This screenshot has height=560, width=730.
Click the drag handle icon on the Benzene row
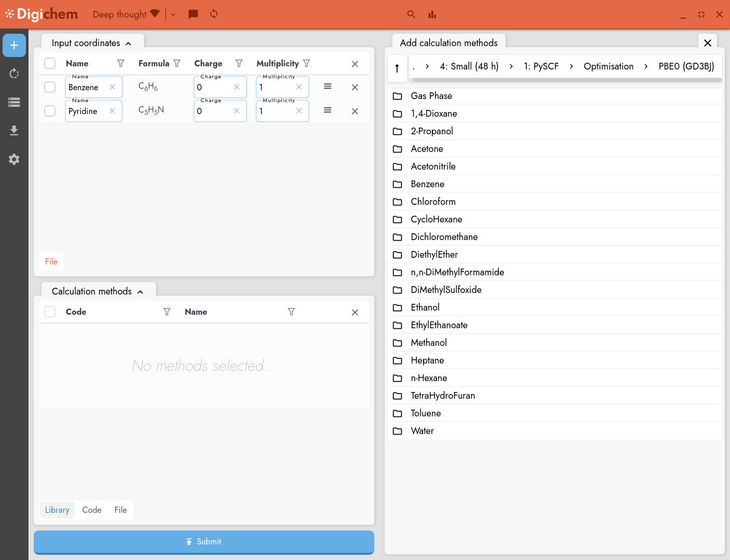pos(328,87)
